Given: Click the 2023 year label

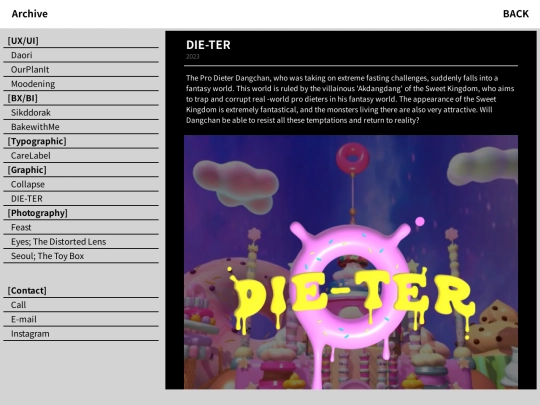Looking at the screenshot, I should point(193,56).
